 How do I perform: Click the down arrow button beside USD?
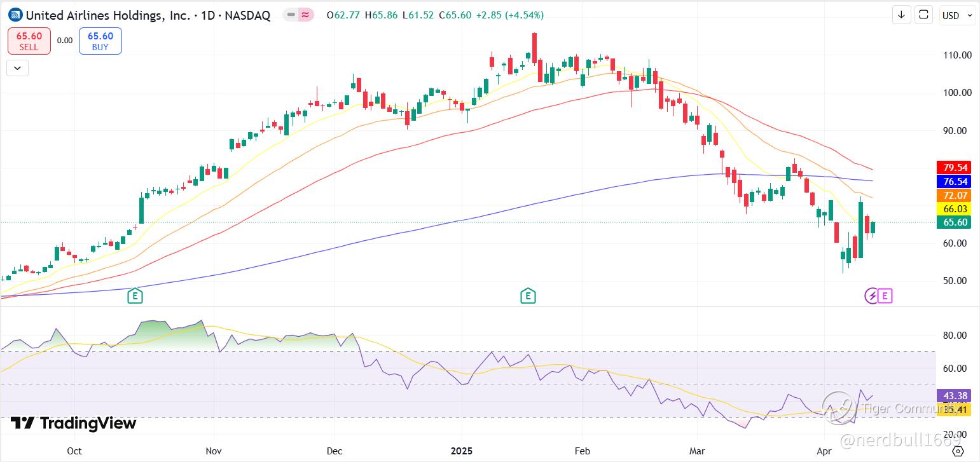click(901, 15)
